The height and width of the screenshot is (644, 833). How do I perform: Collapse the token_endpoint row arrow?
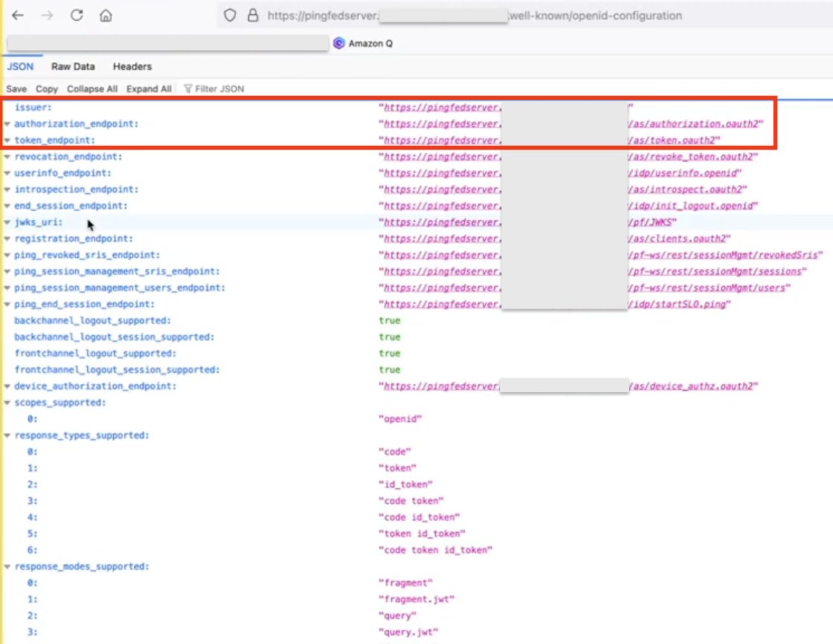tap(7, 140)
